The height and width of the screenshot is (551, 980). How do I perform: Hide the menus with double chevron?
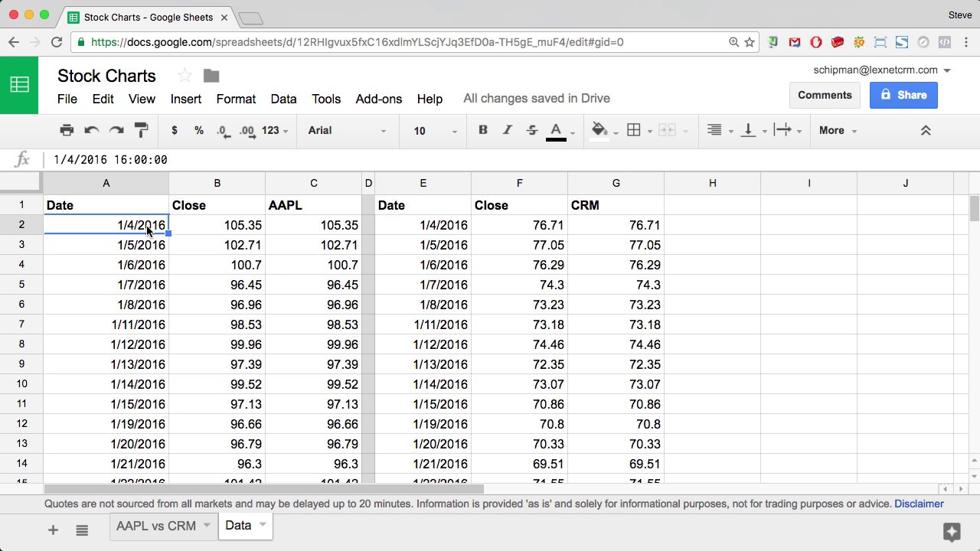coord(925,131)
